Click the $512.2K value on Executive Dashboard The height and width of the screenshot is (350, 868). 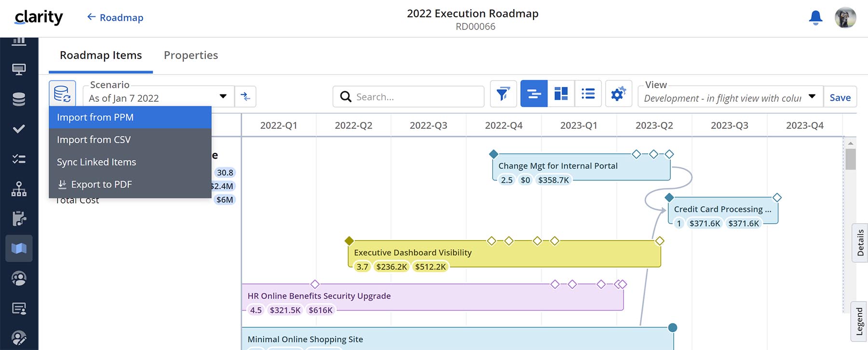click(x=431, y=267)
